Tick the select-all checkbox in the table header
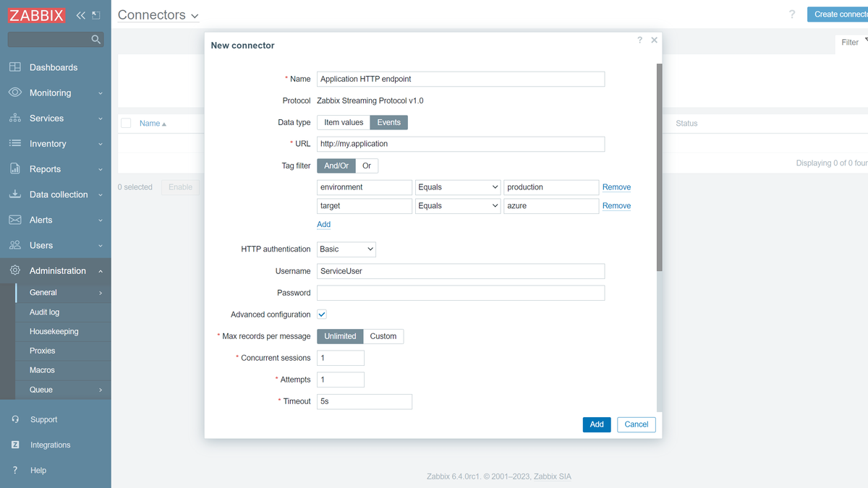 coord(126,123)
